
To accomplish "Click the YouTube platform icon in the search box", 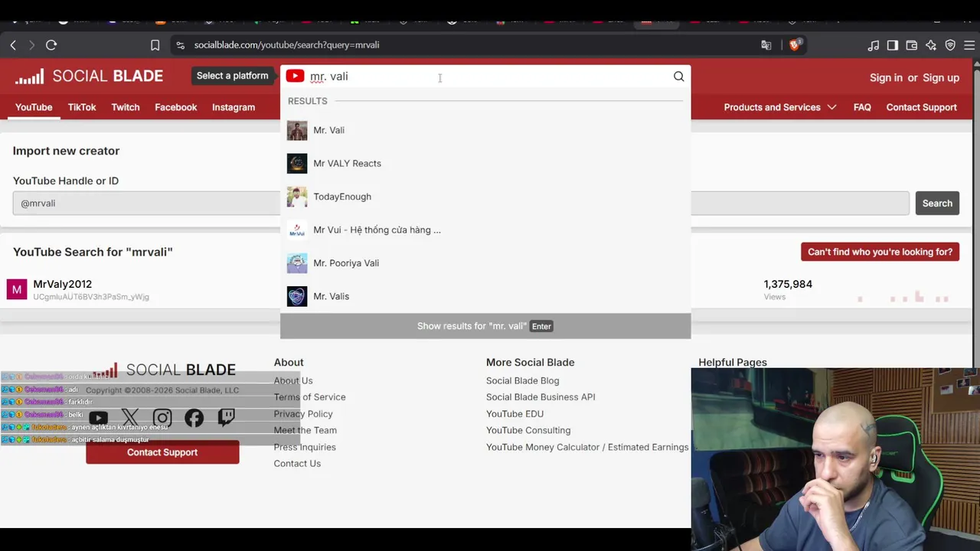I will (x=295, y=76).
